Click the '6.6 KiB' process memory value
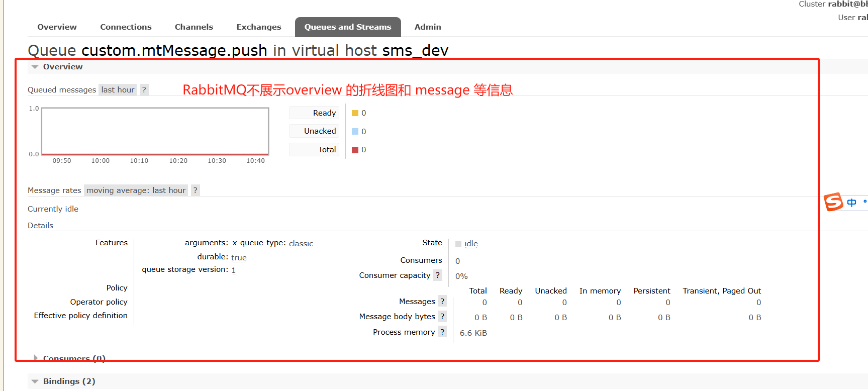This screenshot has width=868, height=391. (473, 333)
